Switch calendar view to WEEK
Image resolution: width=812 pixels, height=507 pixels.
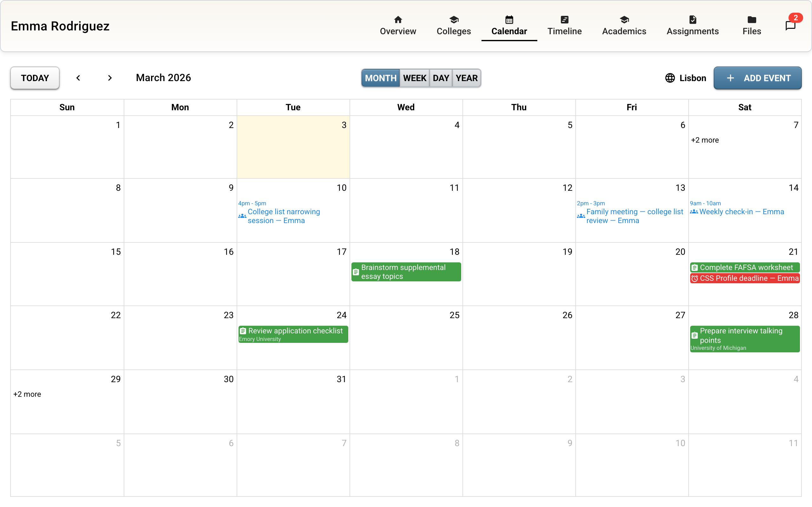pos(415,78)
